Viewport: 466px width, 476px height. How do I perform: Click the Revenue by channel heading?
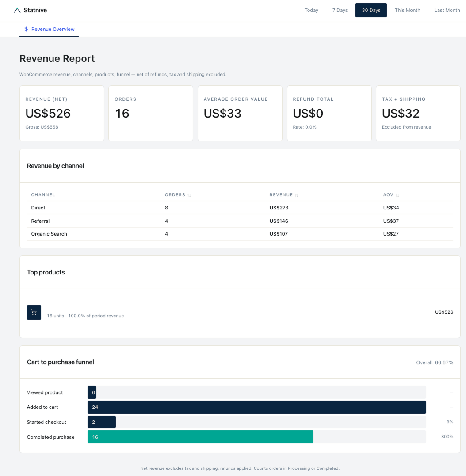tap(56, 166)
